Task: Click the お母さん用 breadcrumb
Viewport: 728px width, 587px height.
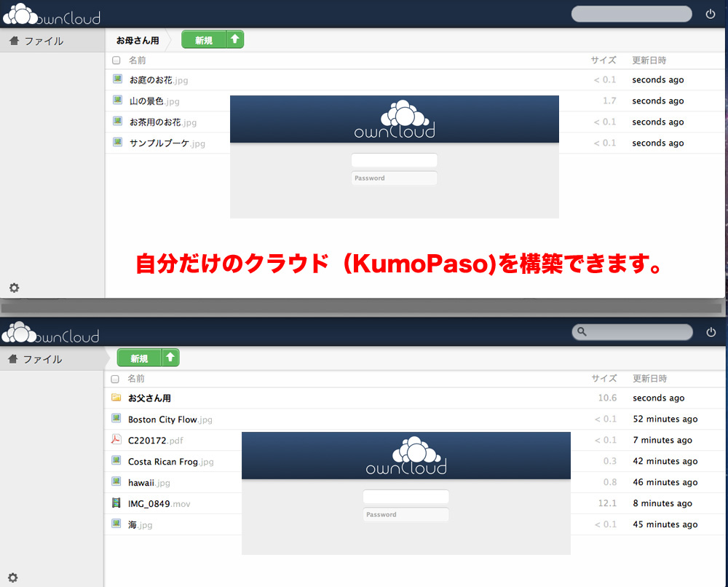Action: click(138, 40)
